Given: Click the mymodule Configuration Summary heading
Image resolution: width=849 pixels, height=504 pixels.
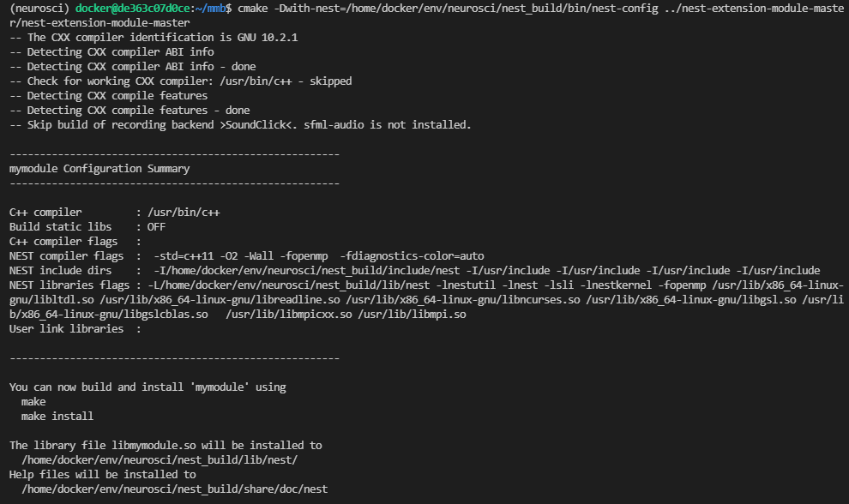Looking at the screenshot, I should (x=99, y=169).
